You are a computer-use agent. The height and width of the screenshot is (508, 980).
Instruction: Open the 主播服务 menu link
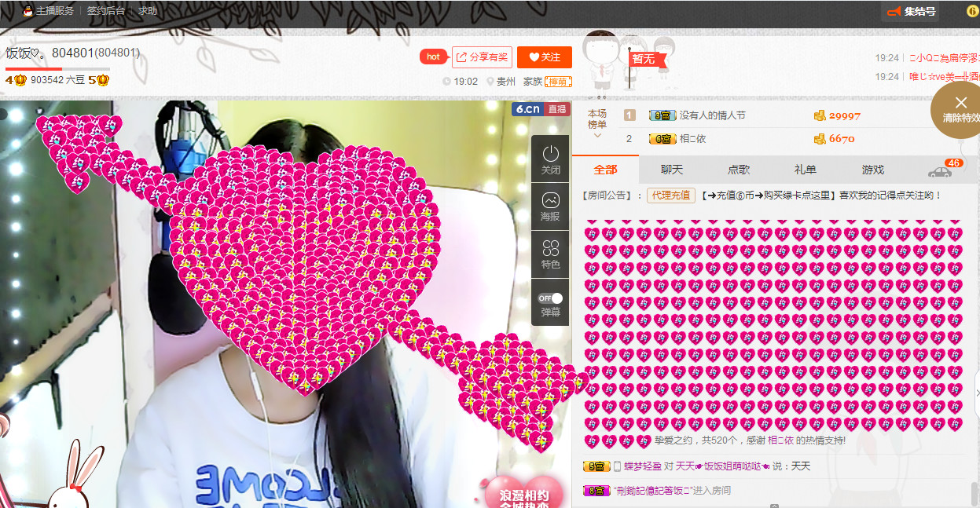(x=55, y=11)
